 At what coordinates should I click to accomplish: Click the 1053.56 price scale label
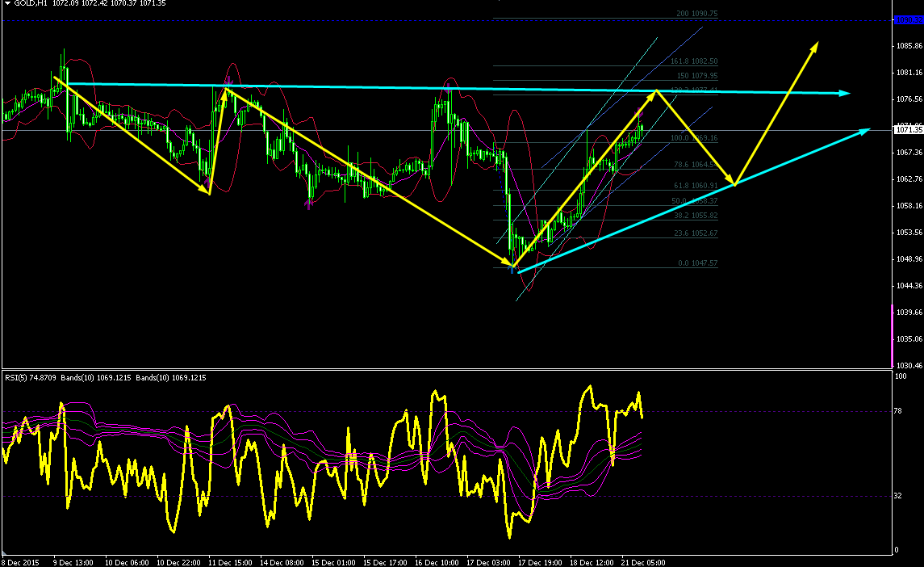pyautogui.click(x=909, y=233)
